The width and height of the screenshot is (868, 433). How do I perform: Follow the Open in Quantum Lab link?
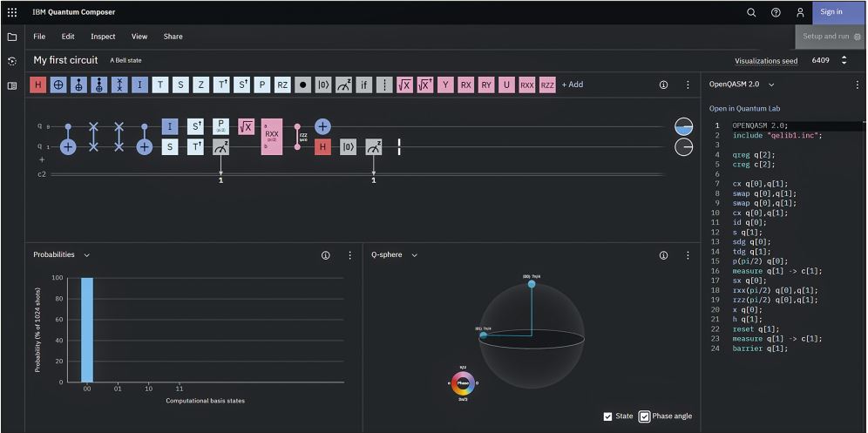click(x=744, y=109)
